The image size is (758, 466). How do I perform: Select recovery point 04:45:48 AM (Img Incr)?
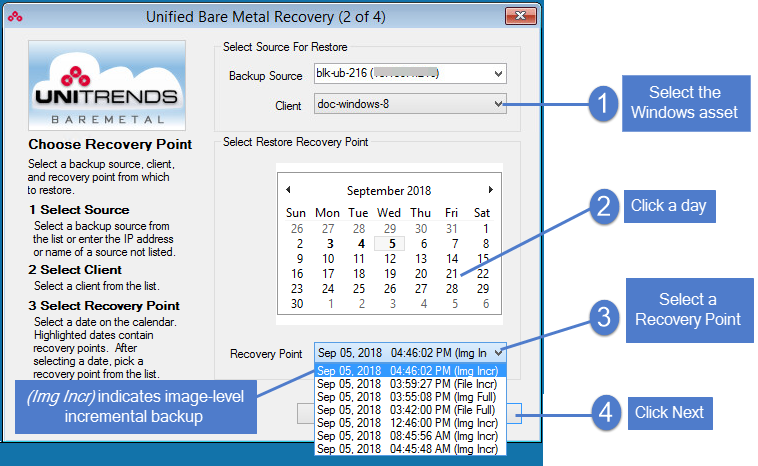(x=410, y=449)
